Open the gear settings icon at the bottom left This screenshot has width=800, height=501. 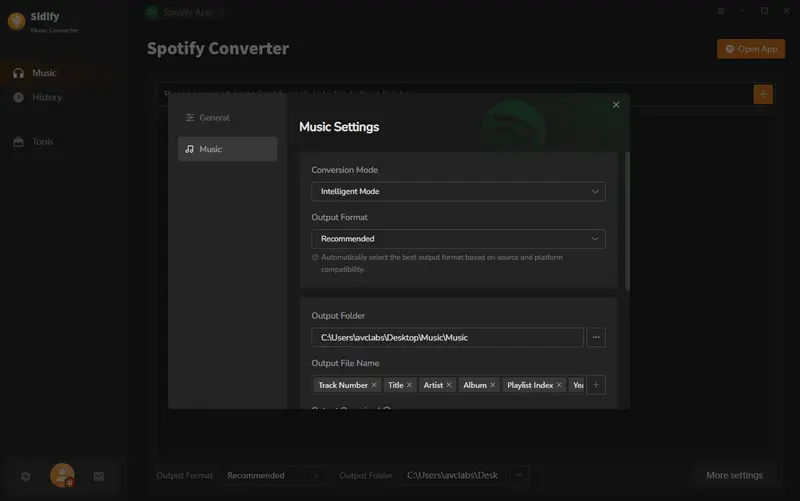pyautogui.click(x=26, y=476)
